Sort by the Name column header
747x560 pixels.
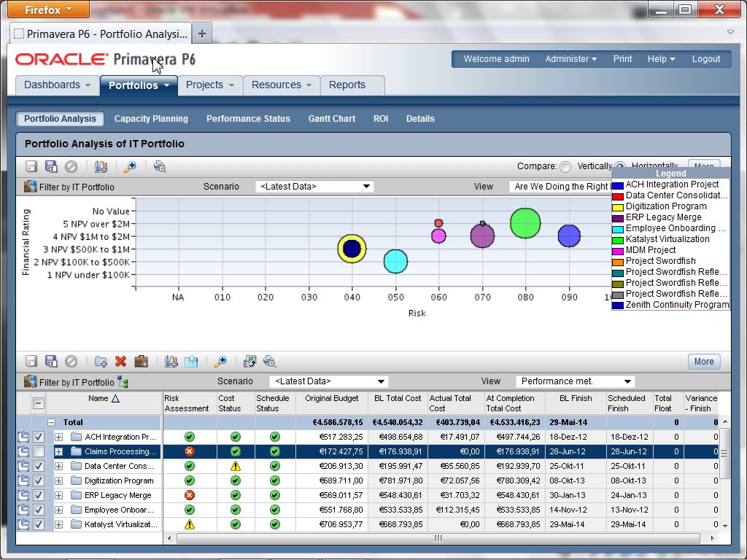[104, 399]
